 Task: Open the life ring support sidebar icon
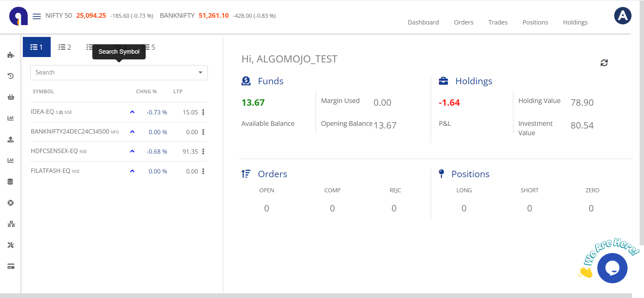point(11,203)
